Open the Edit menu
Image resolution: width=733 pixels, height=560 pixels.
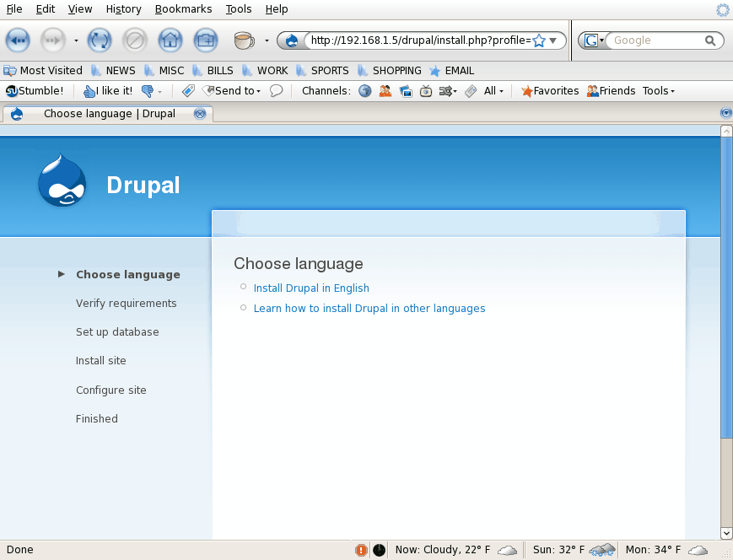click(46, 9)
